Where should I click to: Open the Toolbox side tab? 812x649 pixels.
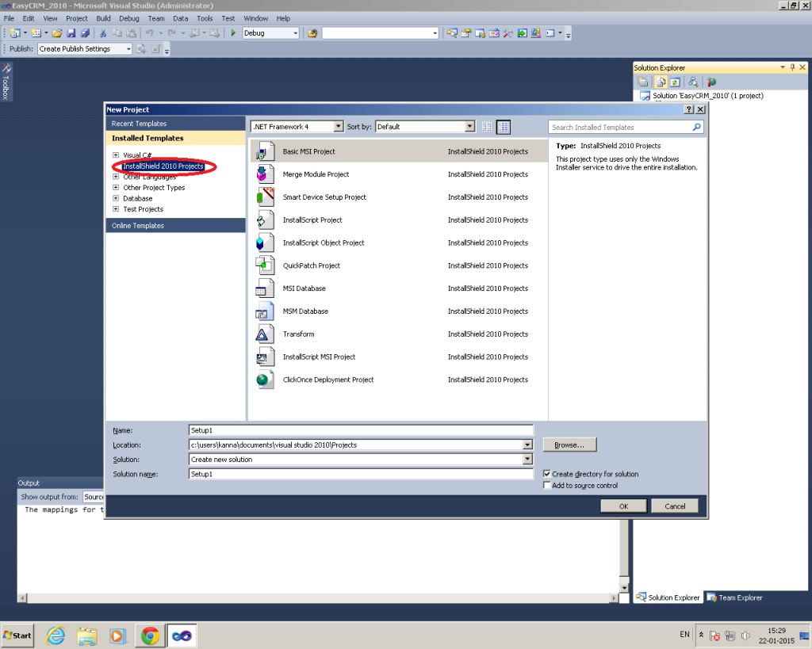6,82
